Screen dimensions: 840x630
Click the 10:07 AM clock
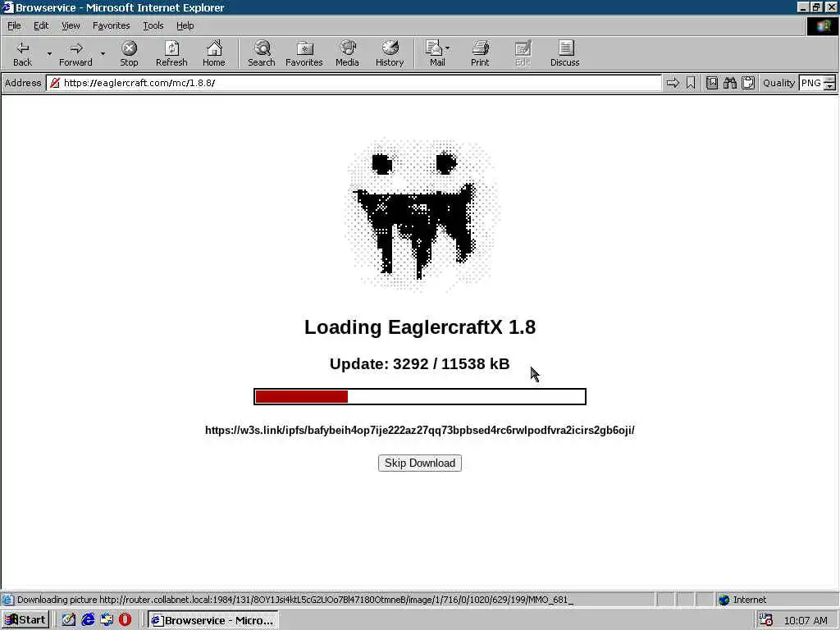pos(806,620)
